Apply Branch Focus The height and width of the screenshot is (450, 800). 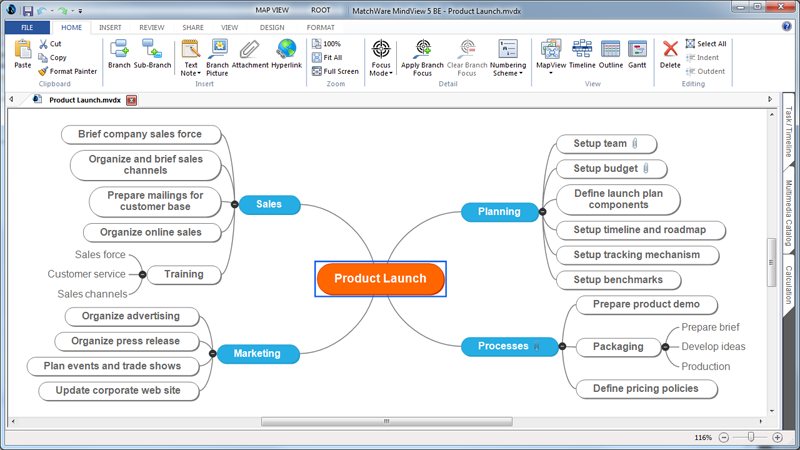[x=422, y=58]
